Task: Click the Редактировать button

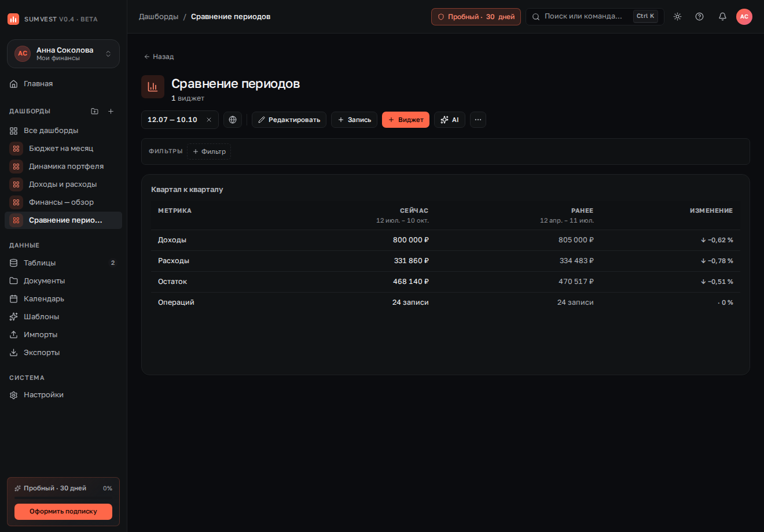Action: tap(289, 120)
